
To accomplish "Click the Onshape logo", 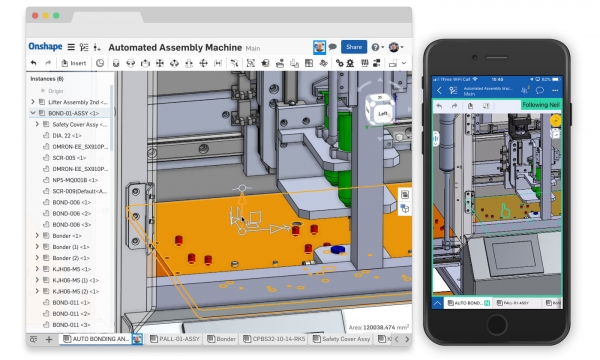I will click(45, 47).
